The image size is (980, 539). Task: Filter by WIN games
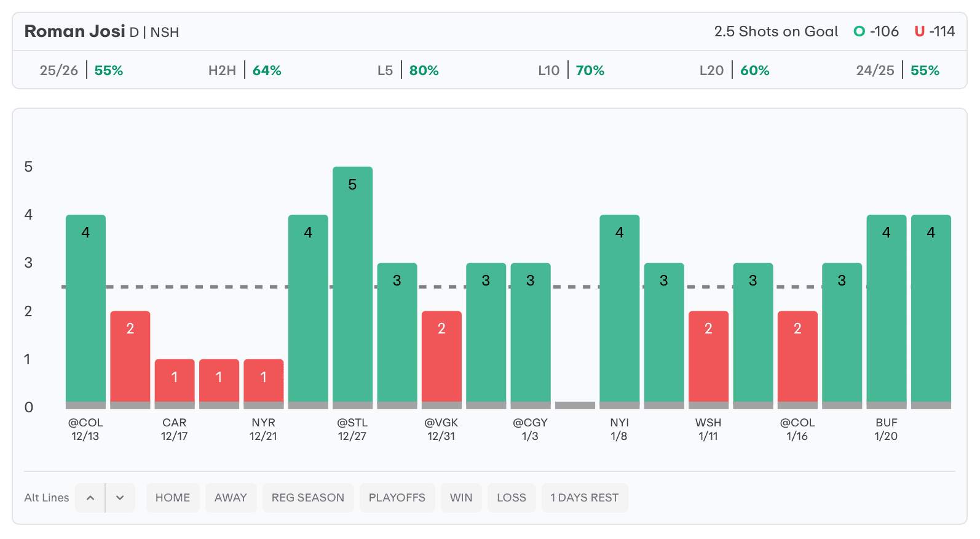[461, 498]
